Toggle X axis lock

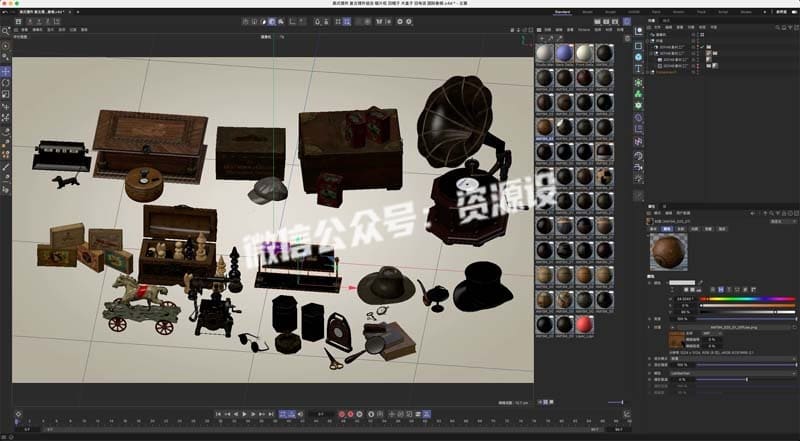pos(30,21)
